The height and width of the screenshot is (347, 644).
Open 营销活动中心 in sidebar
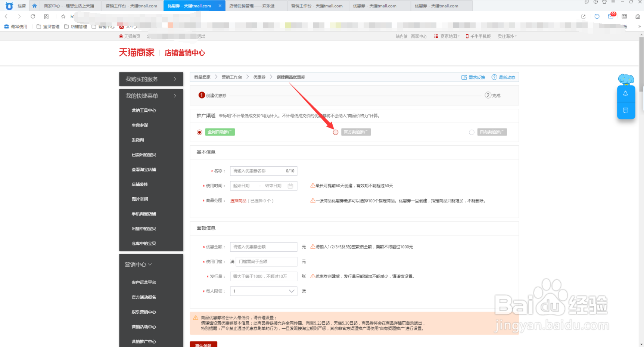click(144, 327)
